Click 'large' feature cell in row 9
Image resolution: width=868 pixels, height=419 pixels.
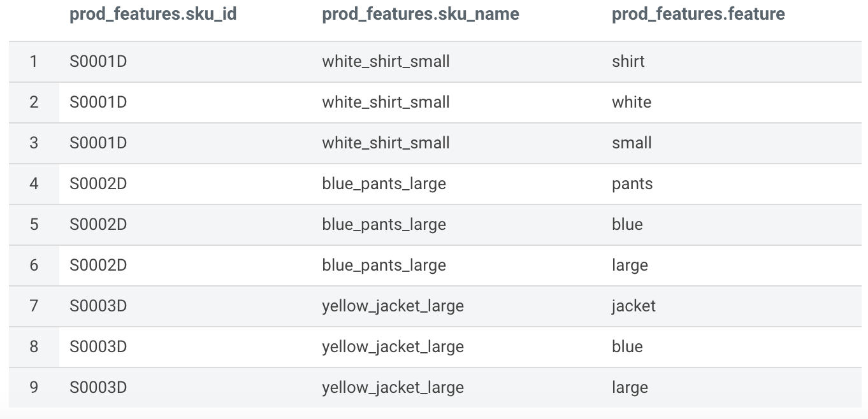point(630,388)
